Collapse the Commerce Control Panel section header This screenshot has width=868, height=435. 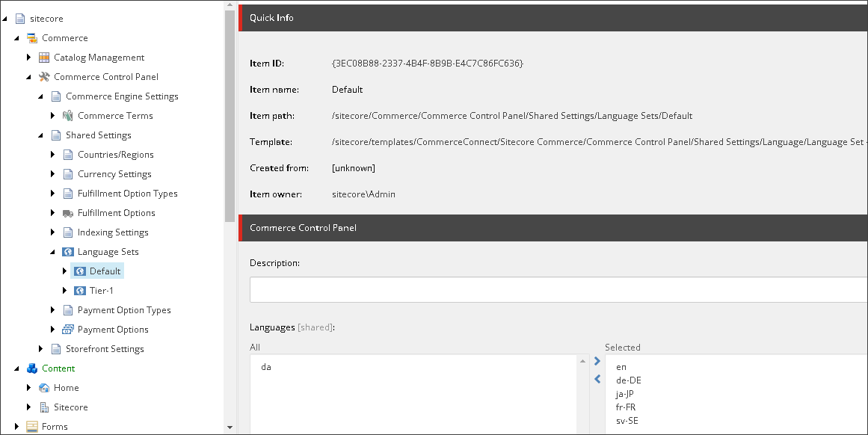pyautogui.click(x=553, y=228)
